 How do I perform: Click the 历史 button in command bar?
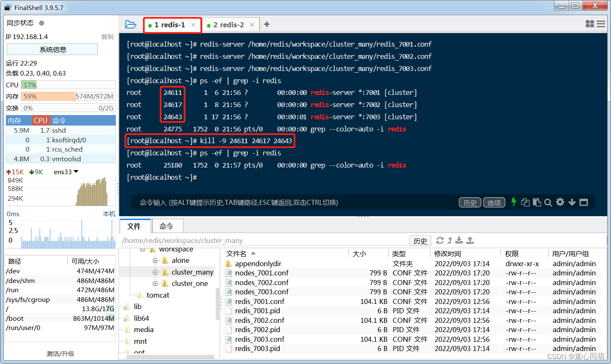coord(470,202)
